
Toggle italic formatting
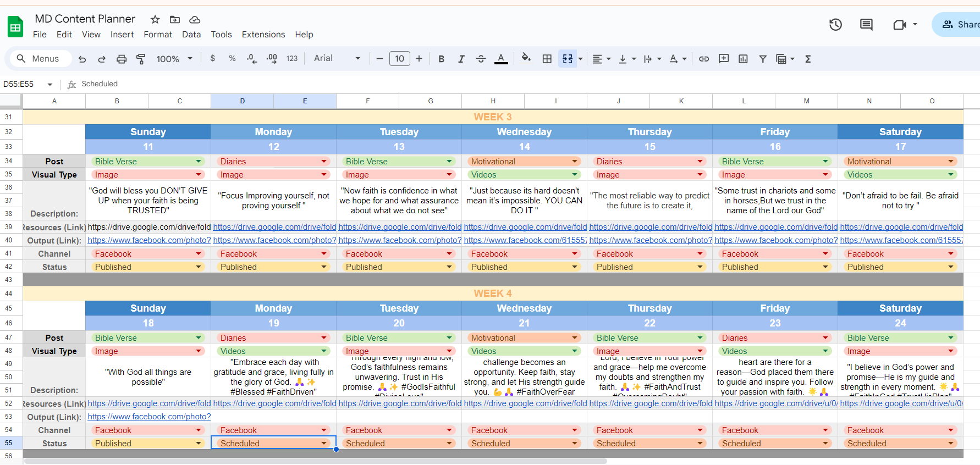coord(461,59)
